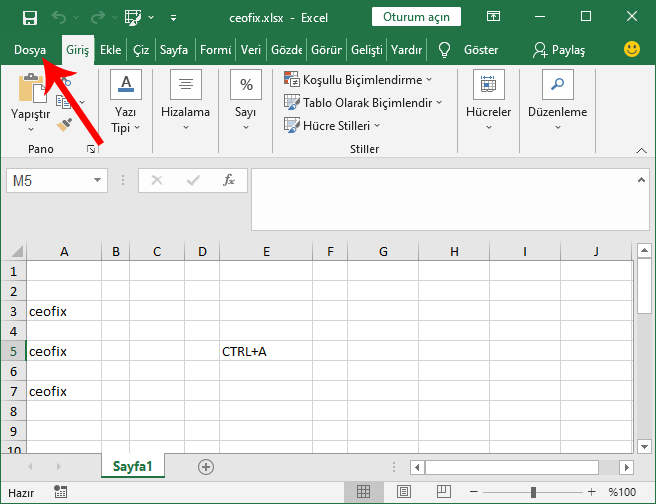Select column A header
The height and width of the screenshot is (504, 656).
[x=64, y=251]
